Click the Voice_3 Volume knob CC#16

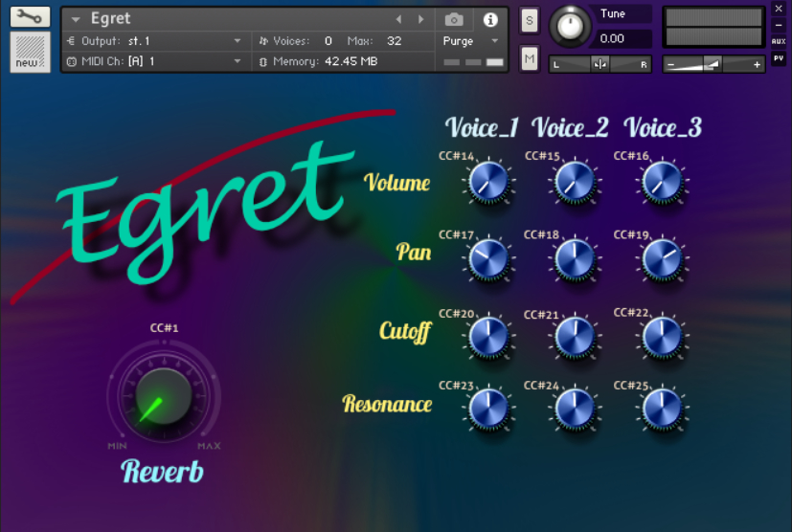point(662,182)
